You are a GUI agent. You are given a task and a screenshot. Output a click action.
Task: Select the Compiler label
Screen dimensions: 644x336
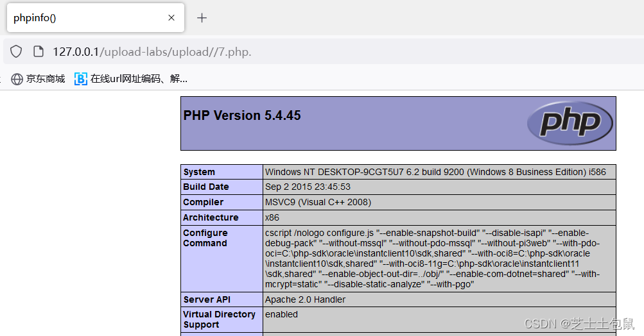click(x=204, y=202)
